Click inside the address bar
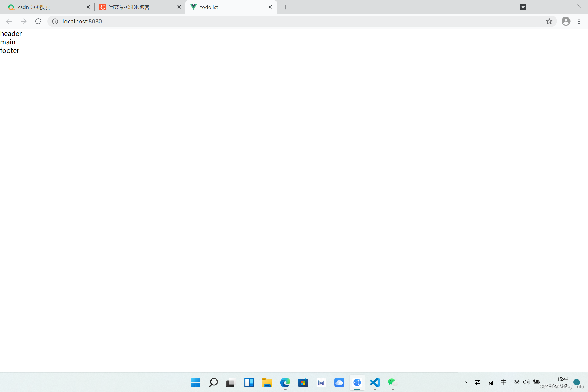588x392 pixels. tap(163, 21)
